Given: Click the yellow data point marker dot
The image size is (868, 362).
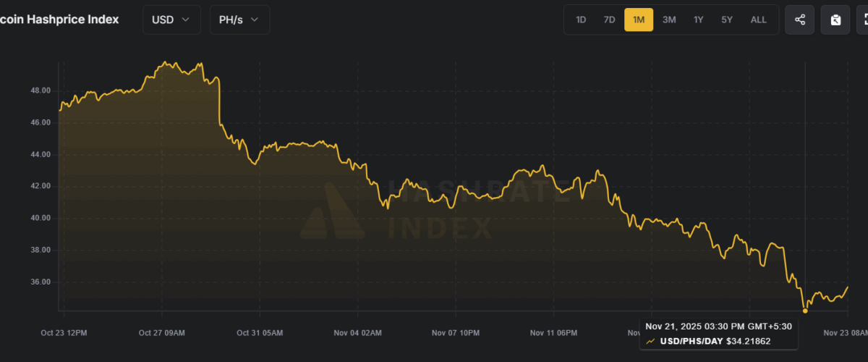Looking at the screenshot, I should (x=805, y=311).
